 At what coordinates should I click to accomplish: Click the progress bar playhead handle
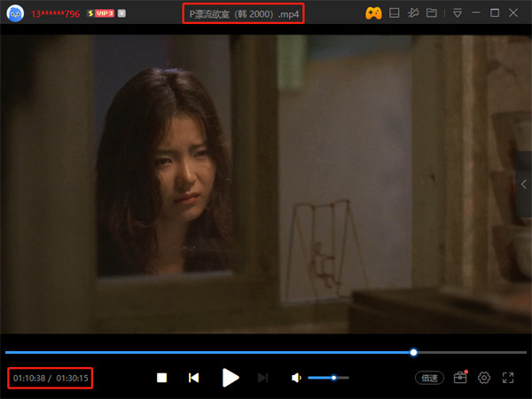[414, 352]
